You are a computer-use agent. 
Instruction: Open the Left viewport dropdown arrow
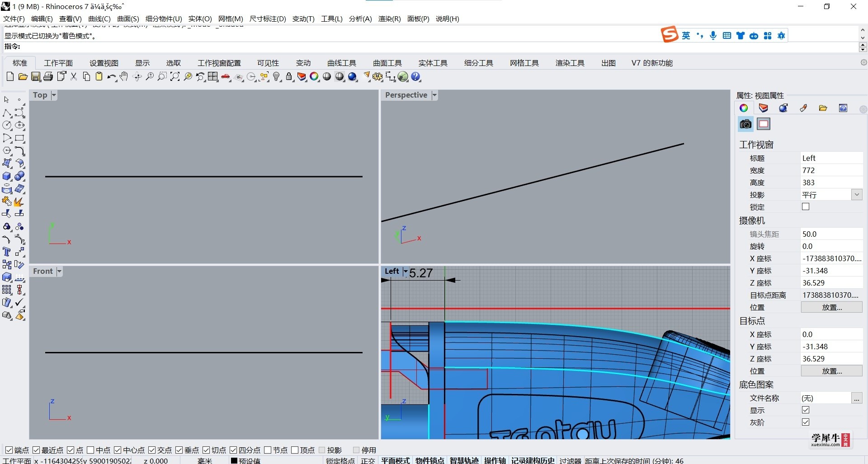coord(405,271)
